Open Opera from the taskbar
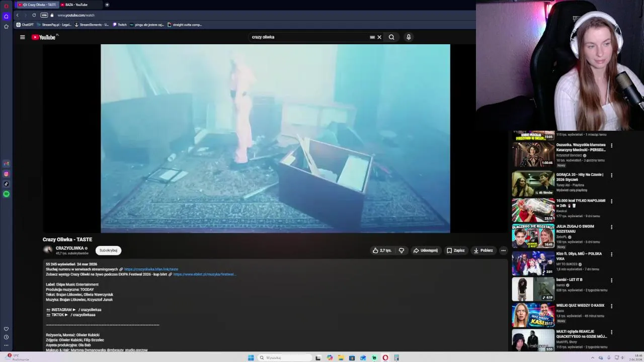The height and width of the screenshot is (362, 644). click(385, 358)
